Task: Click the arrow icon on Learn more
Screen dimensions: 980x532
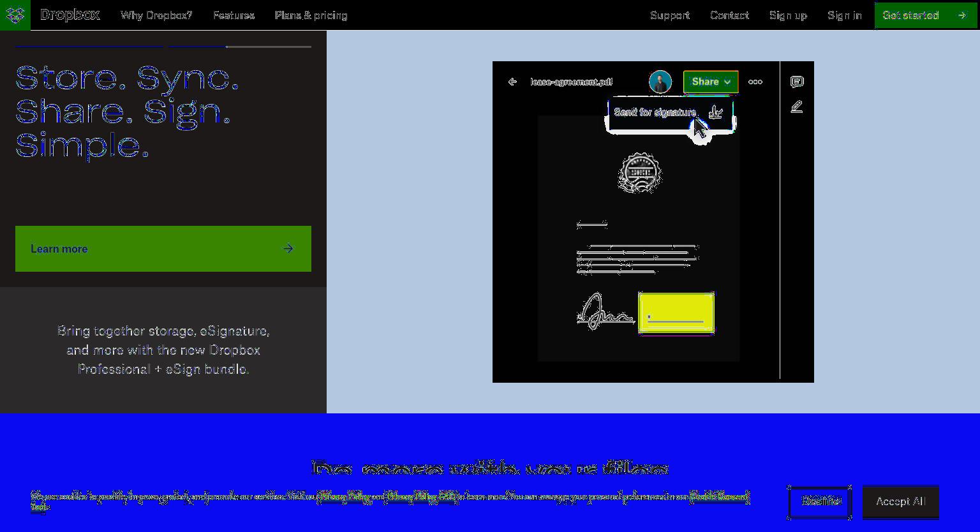Action: click(288, 249)
